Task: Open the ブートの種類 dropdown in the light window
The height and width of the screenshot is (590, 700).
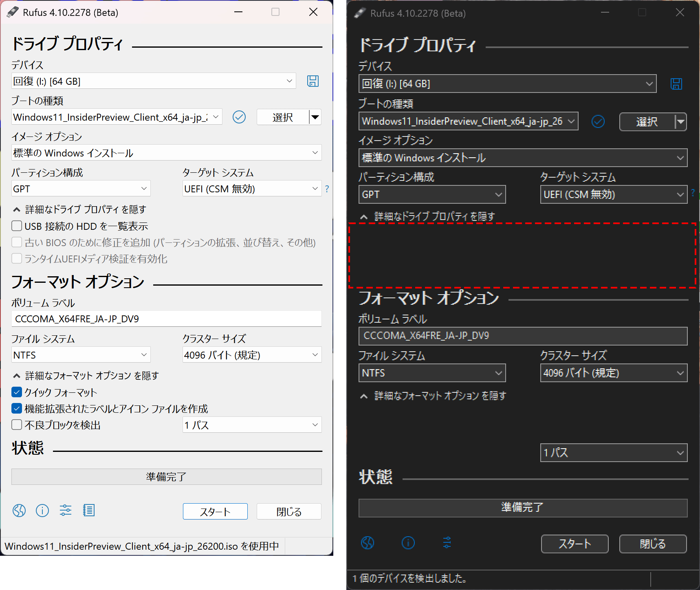Action: [x=117, y=117]
